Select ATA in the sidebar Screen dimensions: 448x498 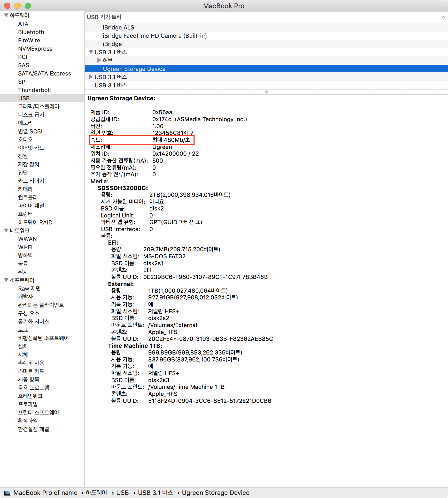click(x=23, y=24)
